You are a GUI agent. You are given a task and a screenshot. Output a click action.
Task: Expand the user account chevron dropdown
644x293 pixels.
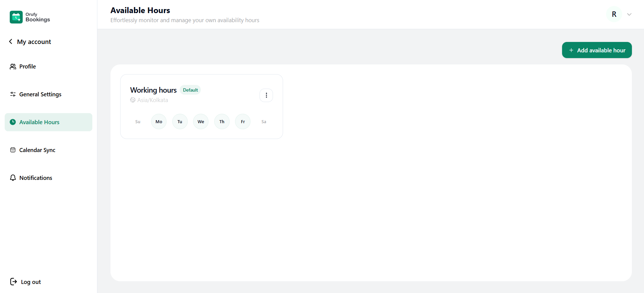[629, 14]
